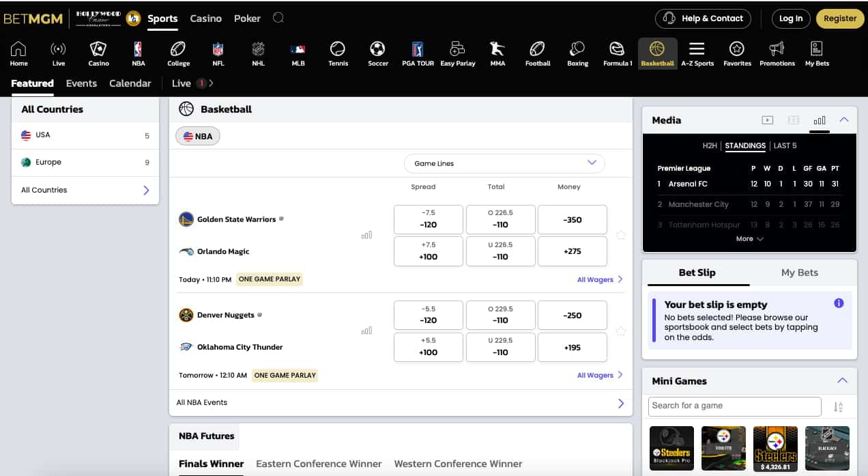Switch to My Bets tab in slip

799,272
